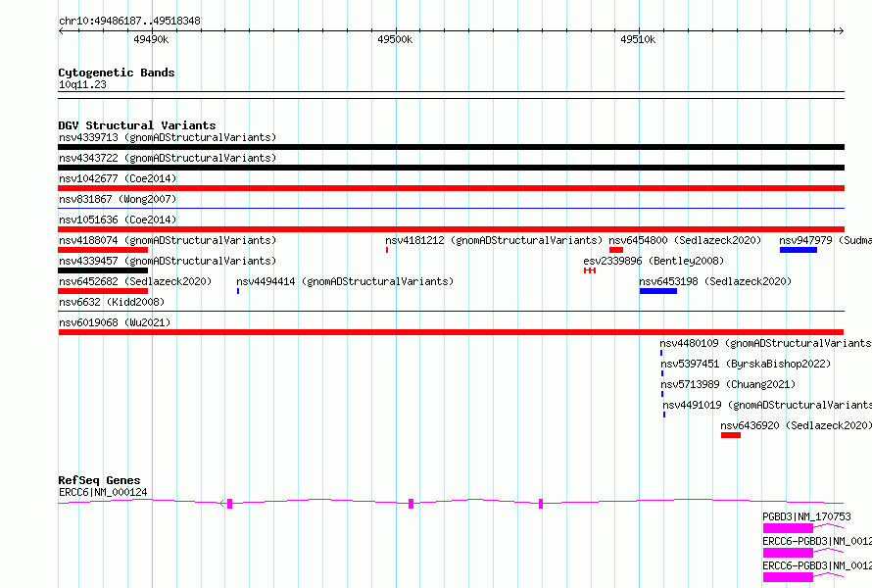The image size is (872, 588).
Task: Click the PGBD3 magenta exon block
Action: pyautogui.click(x=788, y=528)
